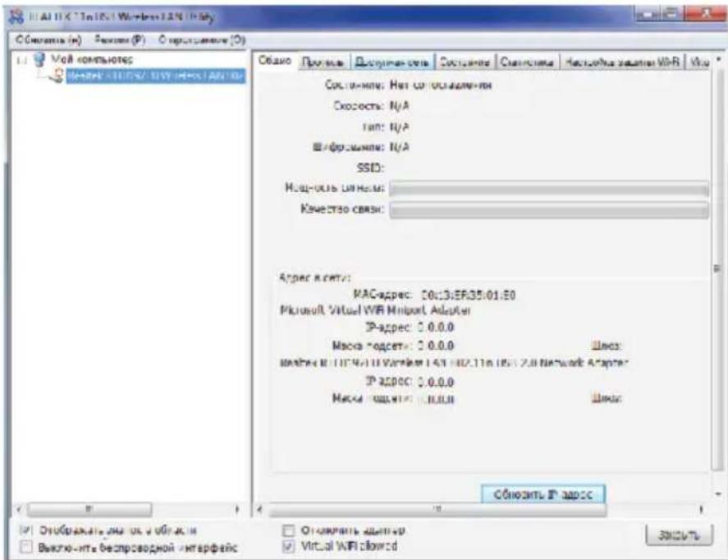
Task: Click the Скорость N/A value
Action: (399, 106)
